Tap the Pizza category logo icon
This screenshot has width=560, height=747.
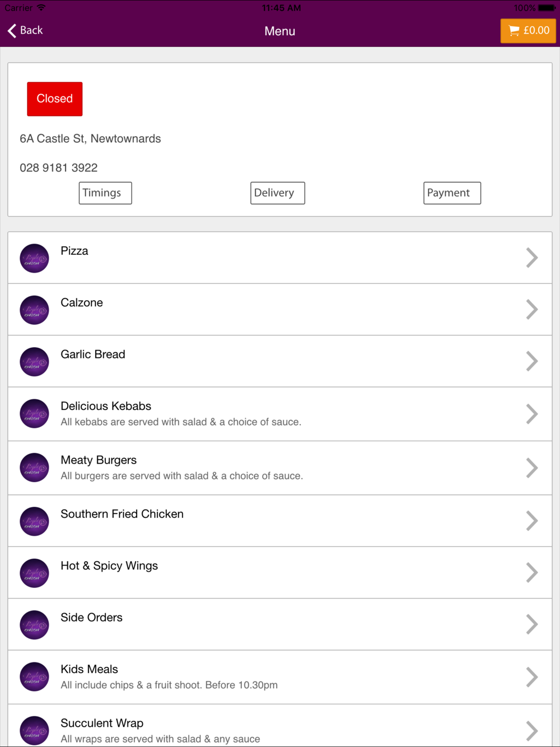[x=34, y=258]
